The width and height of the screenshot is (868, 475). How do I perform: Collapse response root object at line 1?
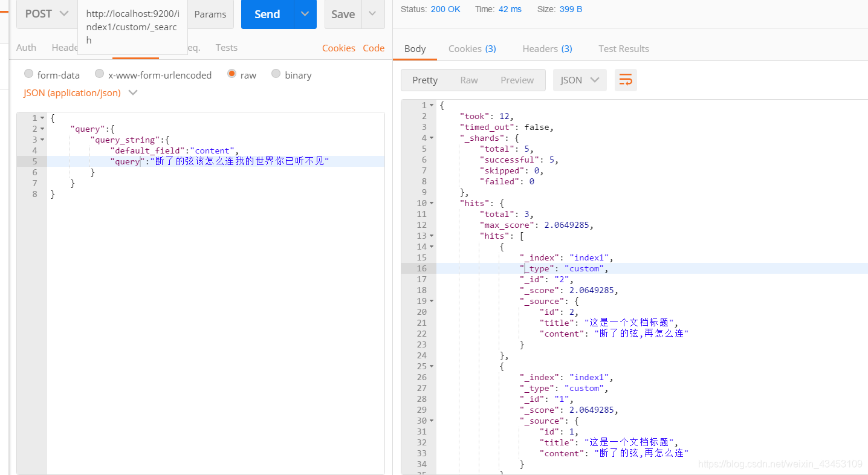[x=432, y=105]
